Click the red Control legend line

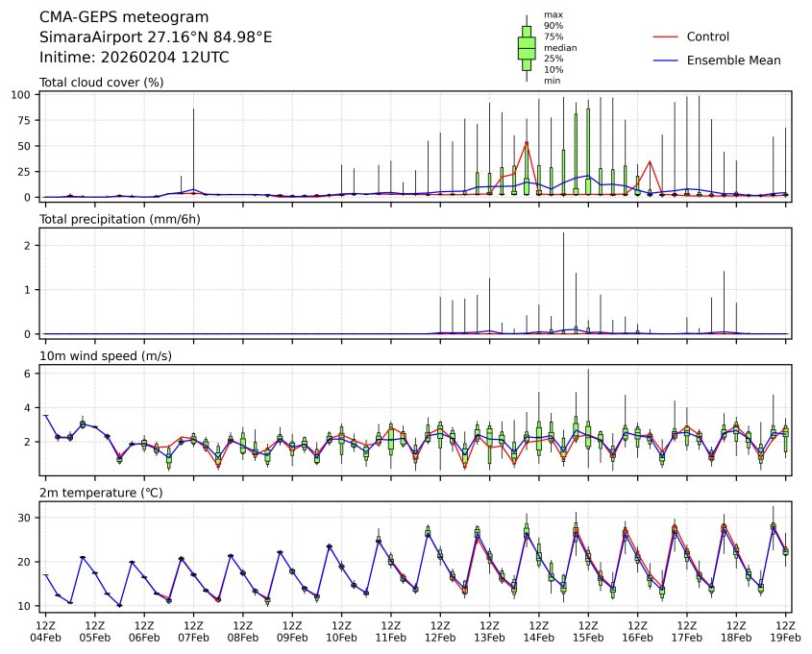(x=666, y=36)
